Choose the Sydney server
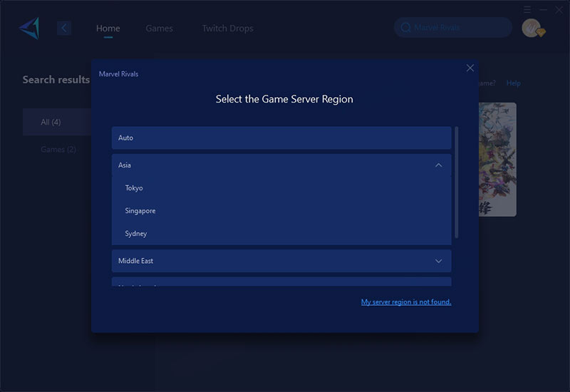 281,234
